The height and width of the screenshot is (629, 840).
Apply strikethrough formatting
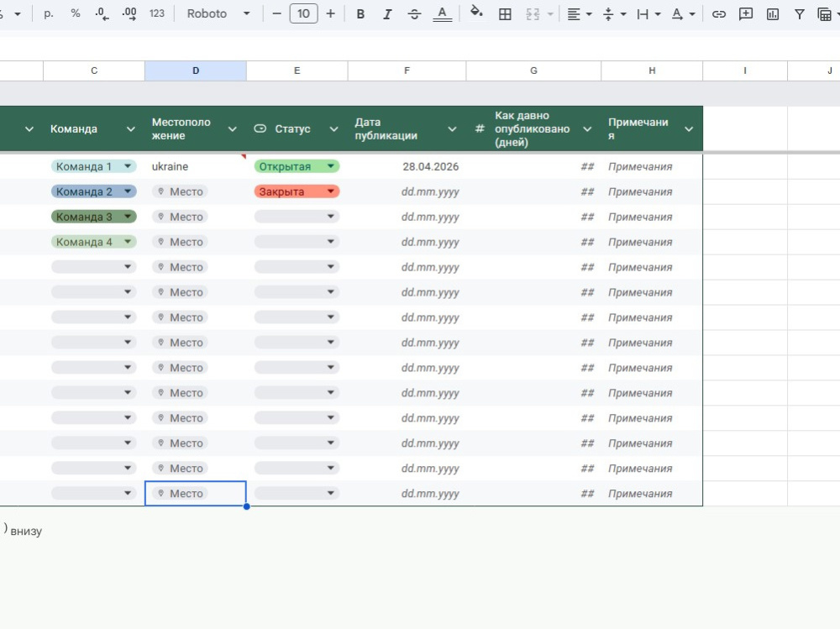coord(414,14)
